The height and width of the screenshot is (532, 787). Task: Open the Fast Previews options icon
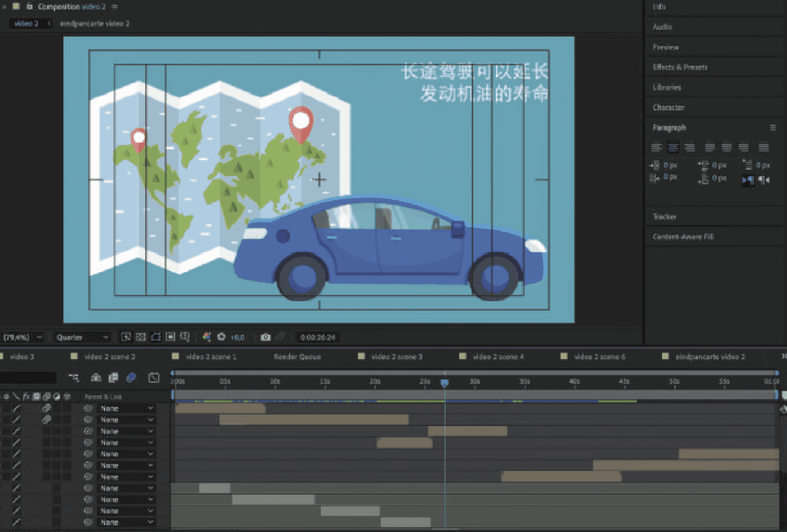click(126, 337)
